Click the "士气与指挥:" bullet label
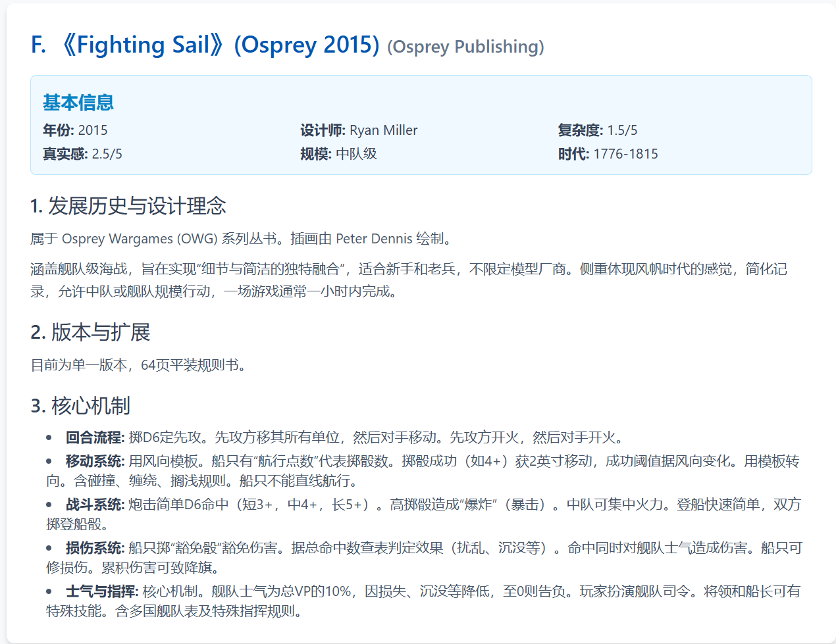The image size is (836, 644). point(102,591)
